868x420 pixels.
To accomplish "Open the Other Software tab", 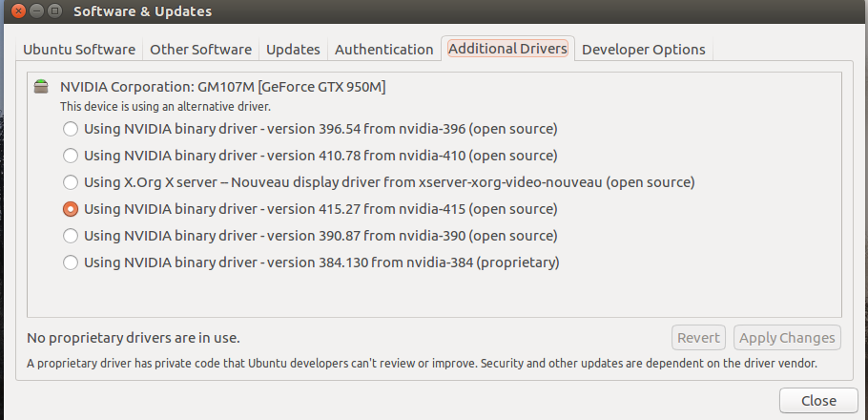I will point(200,50).
